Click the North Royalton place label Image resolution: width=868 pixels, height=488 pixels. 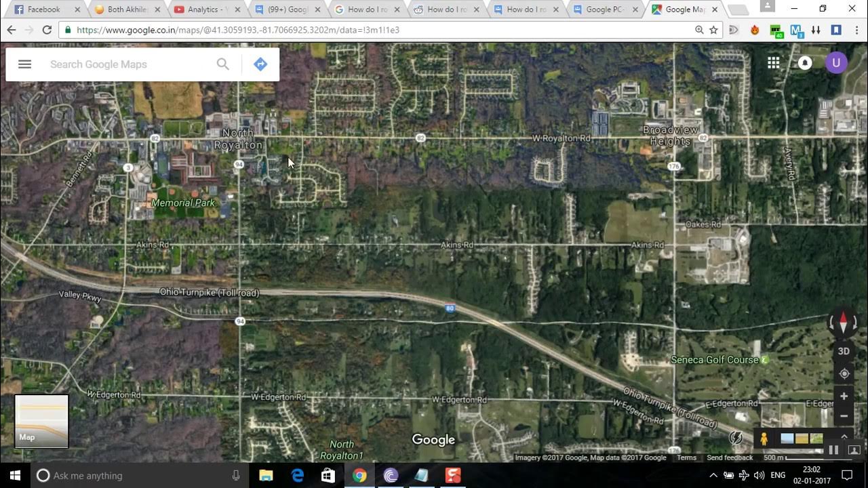(238, 140)
